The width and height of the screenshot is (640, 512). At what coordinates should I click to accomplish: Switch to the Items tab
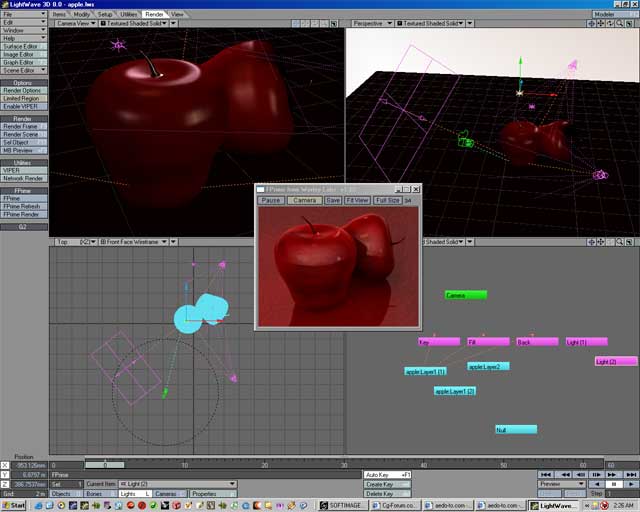pyautogui.click(x=60, y=14)
